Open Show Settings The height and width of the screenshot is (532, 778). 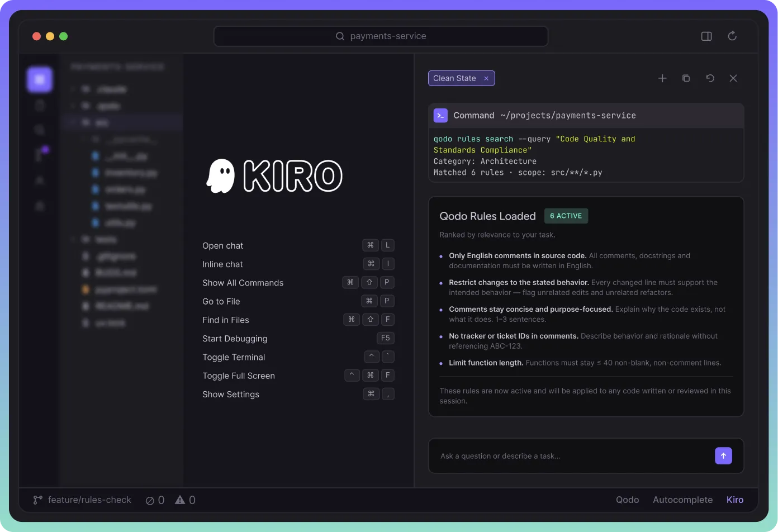click(231, 395)
